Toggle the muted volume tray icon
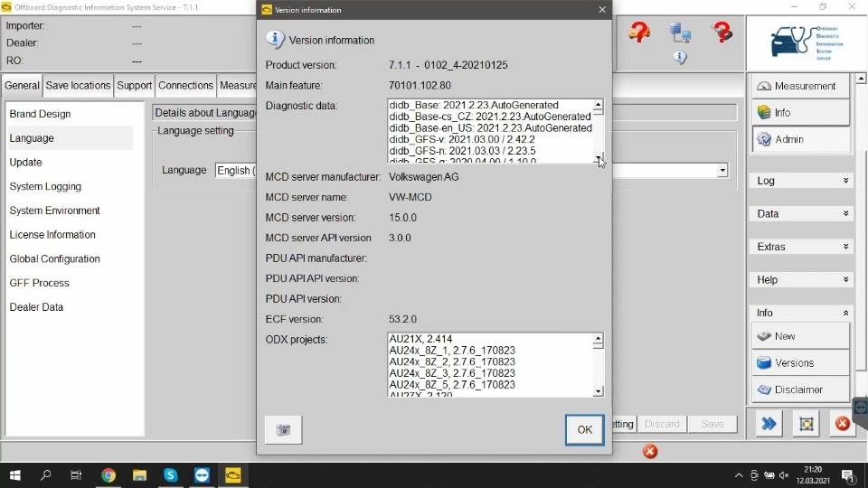This screenshot has height=488, width=868. coord(784,475)
